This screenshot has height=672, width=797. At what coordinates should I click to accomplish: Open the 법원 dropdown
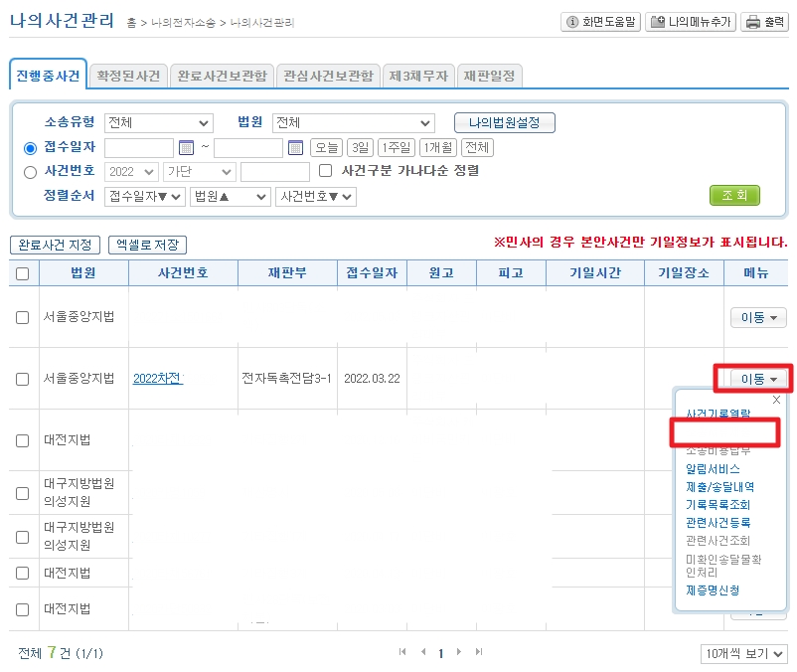pyautogui.click(x=353, y=123)
